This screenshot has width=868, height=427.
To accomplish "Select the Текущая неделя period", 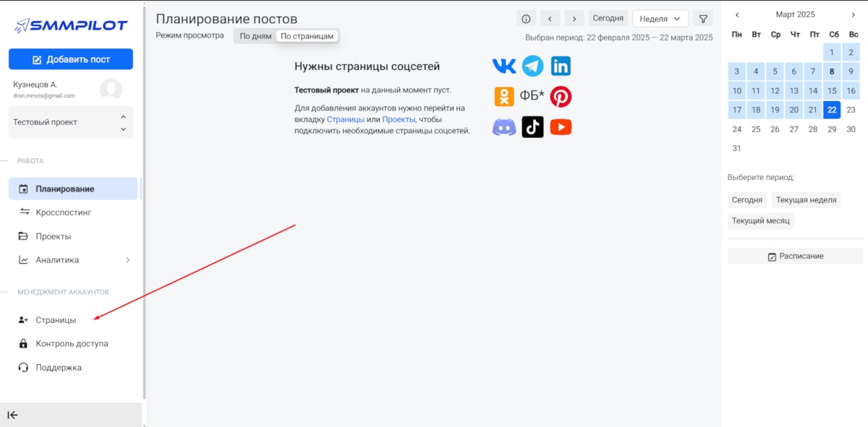I will coord(806,200).
